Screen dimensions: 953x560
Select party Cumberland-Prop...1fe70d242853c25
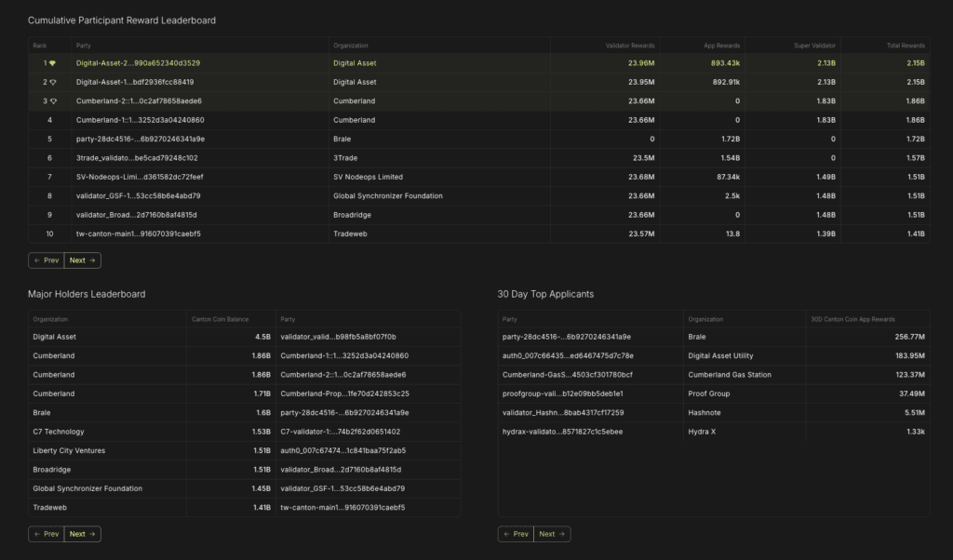tap(344, 394)
